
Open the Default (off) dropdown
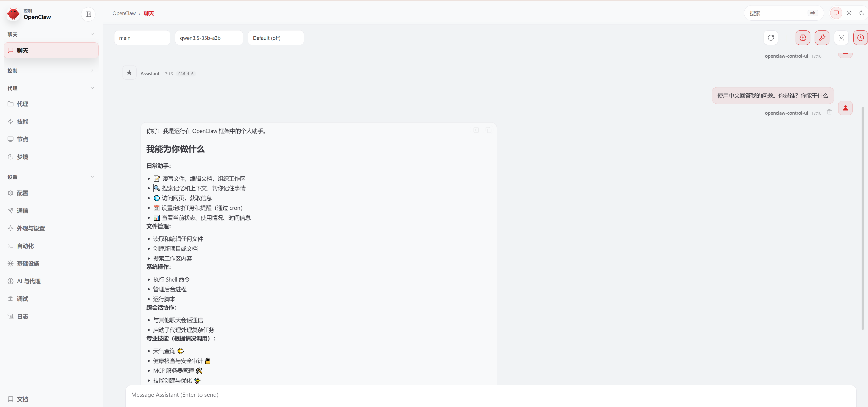(x=276, y=38)
